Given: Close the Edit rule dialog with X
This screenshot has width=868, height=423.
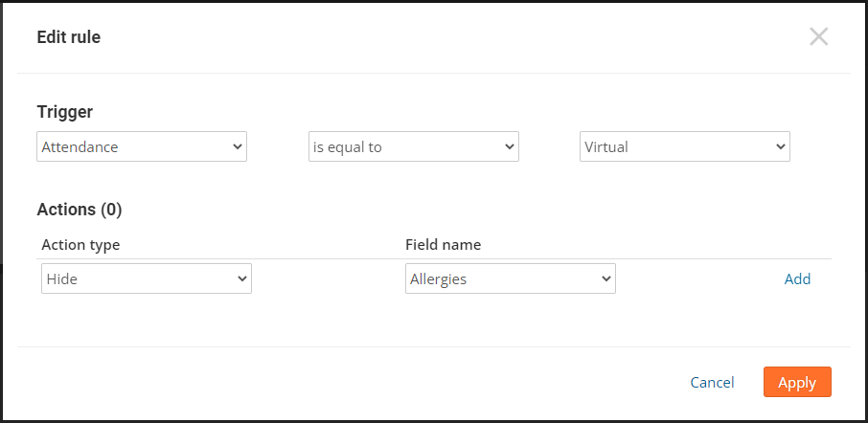Looking at the screenshot, I should point(818,37).
